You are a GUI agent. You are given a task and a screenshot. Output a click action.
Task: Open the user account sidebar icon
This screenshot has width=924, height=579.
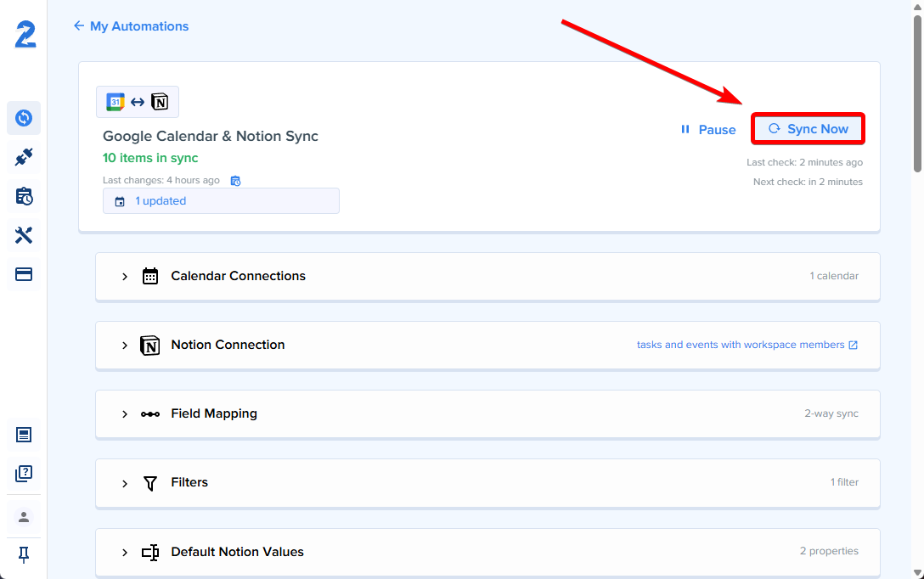pyautogui.click(x=24, y=517)
